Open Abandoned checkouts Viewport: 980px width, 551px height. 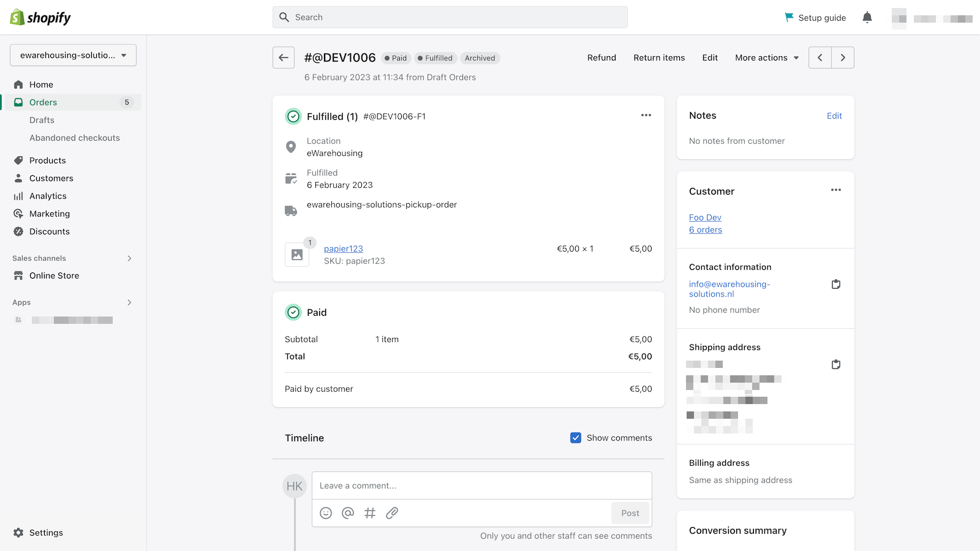click(75, 138)
